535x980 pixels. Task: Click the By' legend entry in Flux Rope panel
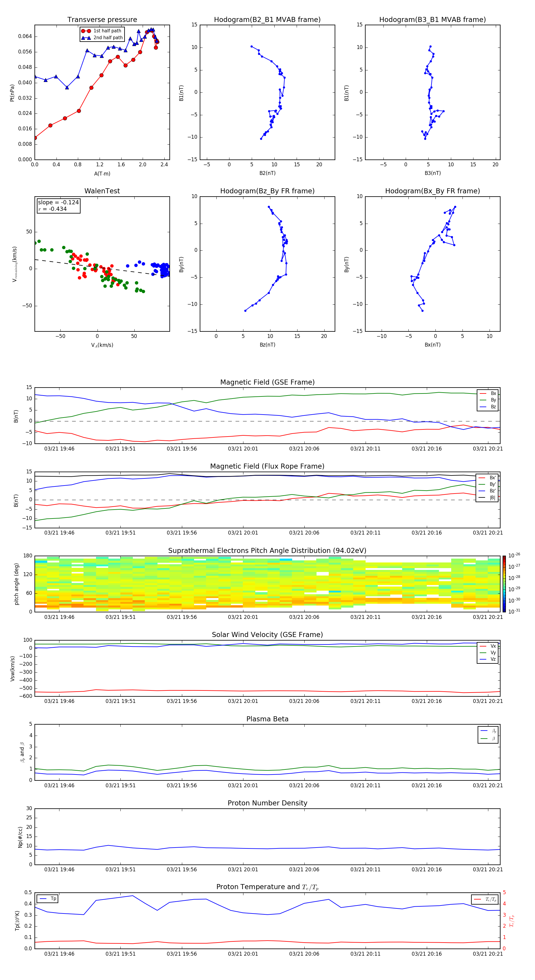[x=487, y=484]
